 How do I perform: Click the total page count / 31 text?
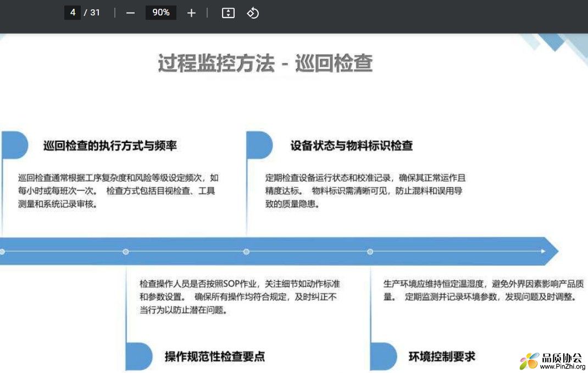tap(92, 13)
